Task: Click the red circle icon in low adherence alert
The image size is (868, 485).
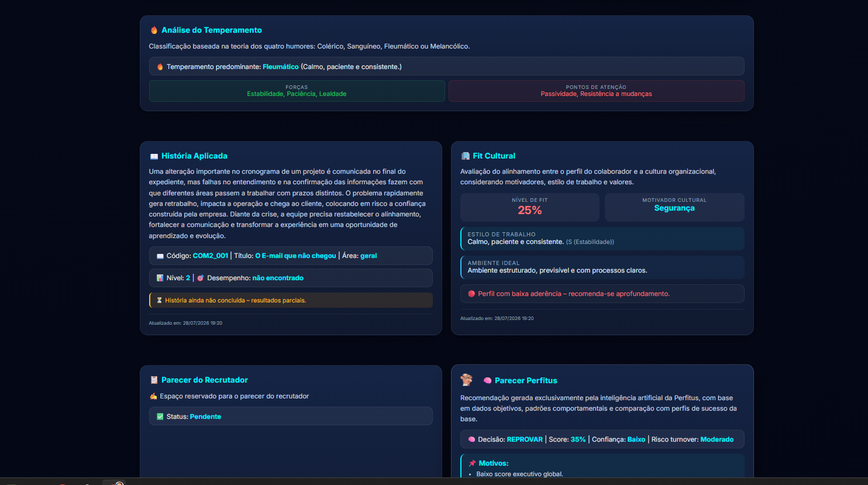Action: point(471,294)
